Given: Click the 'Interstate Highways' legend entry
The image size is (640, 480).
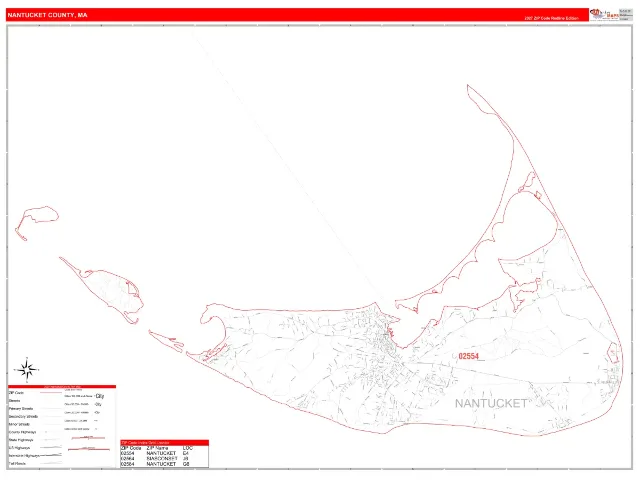Looking at the screenshot, I should 24,456.
